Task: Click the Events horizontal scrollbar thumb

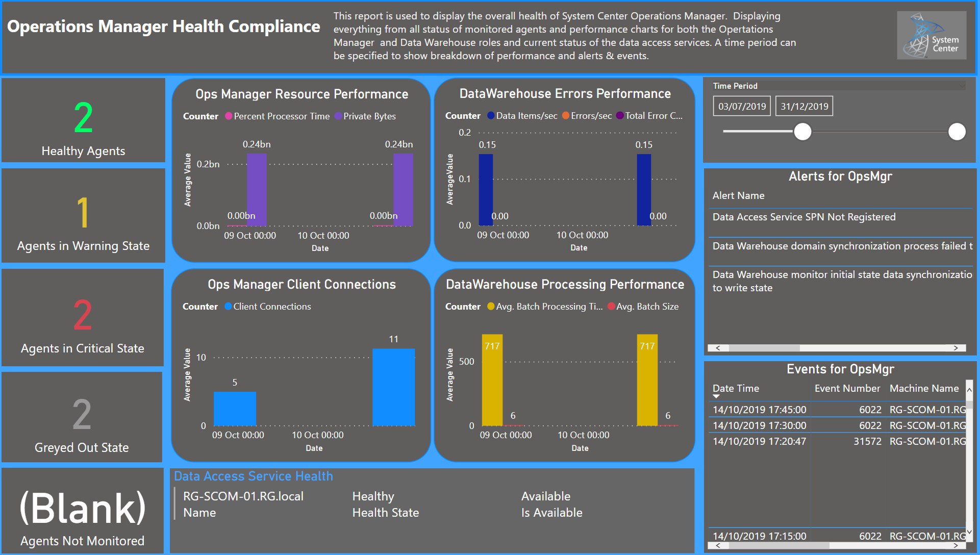Action: 779,545
